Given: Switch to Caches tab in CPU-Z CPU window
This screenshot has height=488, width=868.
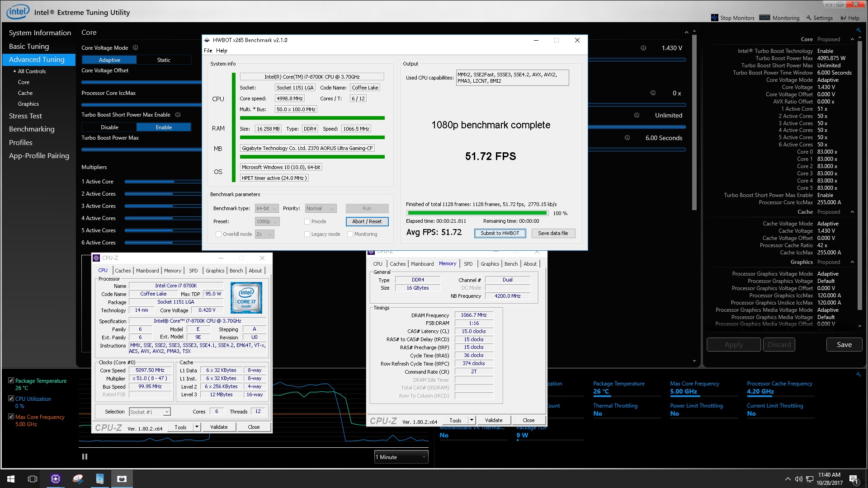Looking at the screenshot, I should tap(123, 271).
